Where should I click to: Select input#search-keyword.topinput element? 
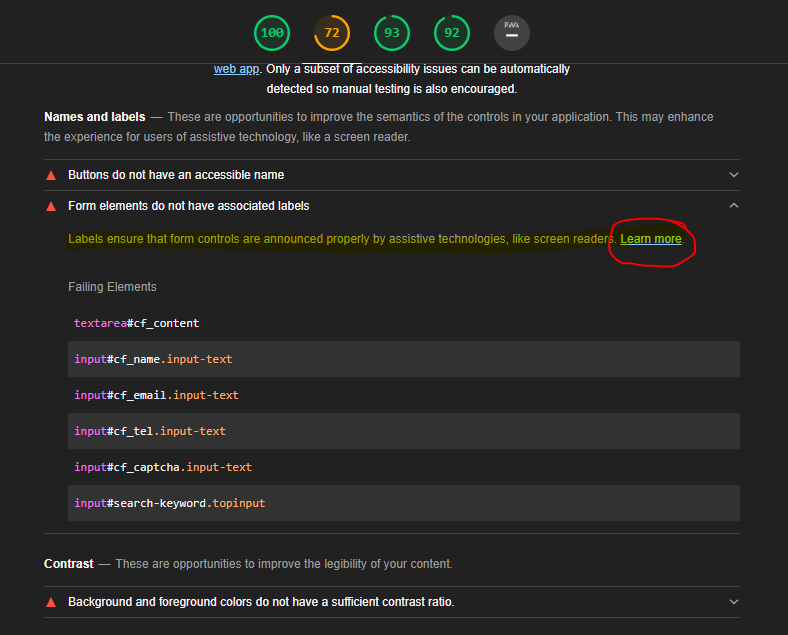pyautogui.click(x=170, y=503)
